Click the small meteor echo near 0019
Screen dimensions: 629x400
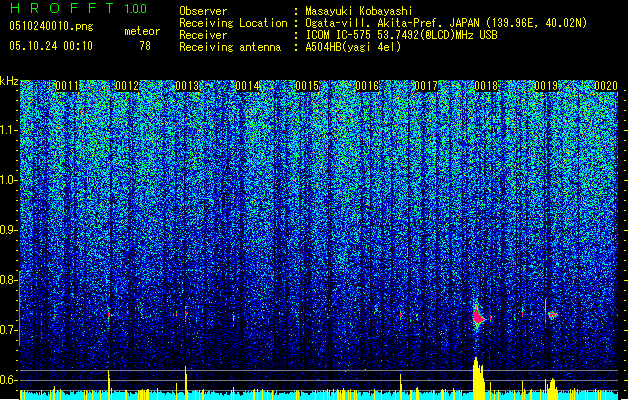pyautogui.click(x=553, y=315)
